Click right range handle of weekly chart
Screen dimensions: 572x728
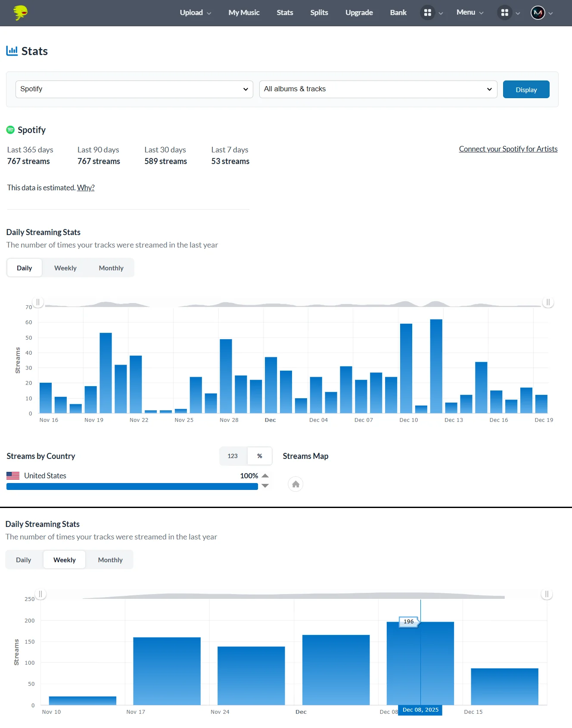click(547, 594)
